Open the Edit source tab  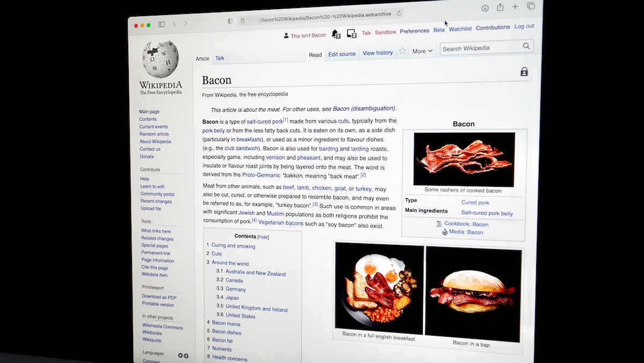[342, 54]
